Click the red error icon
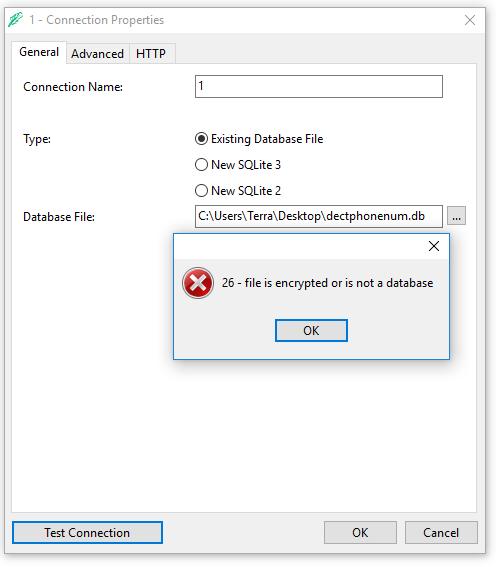The image size is (496, 567). coord(198,283)
